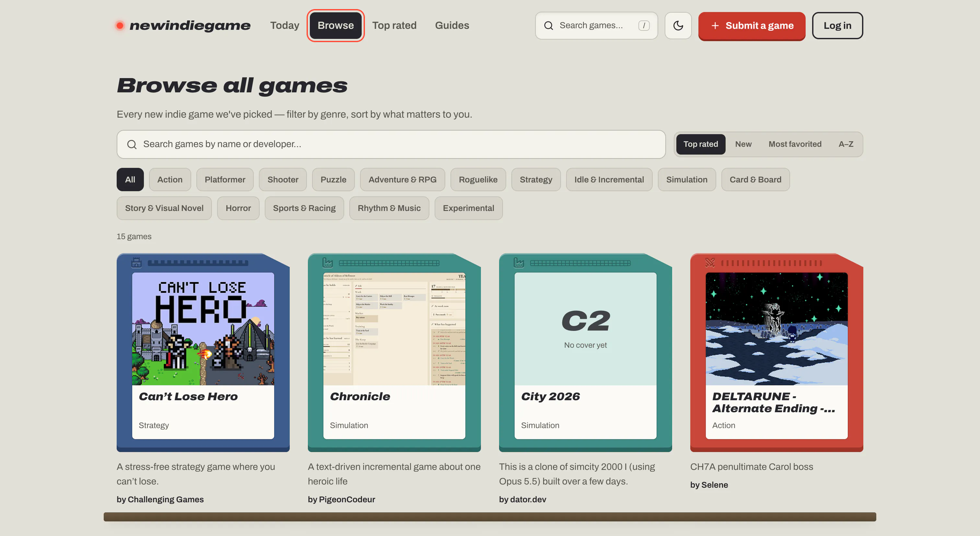Click the strategy castle icon on Can't Lose Hero card

click(x=136, y=262)
